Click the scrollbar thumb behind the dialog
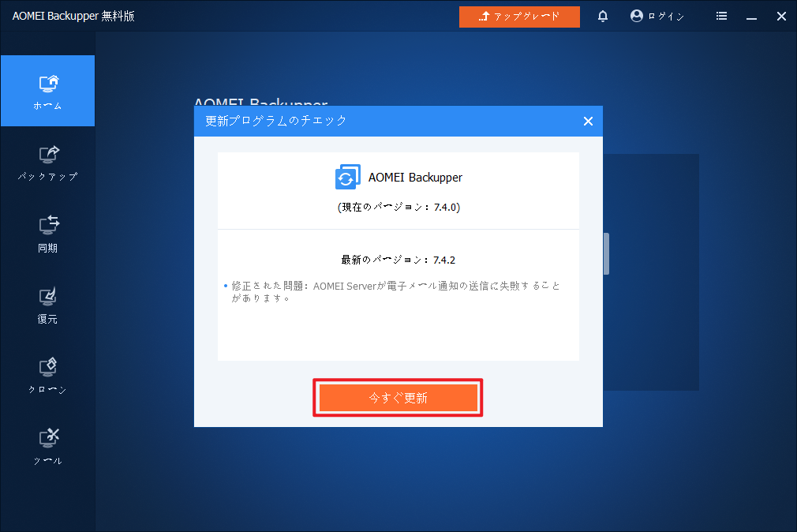Viewport: 797px width, 532px height. click(x=606, y=253)
